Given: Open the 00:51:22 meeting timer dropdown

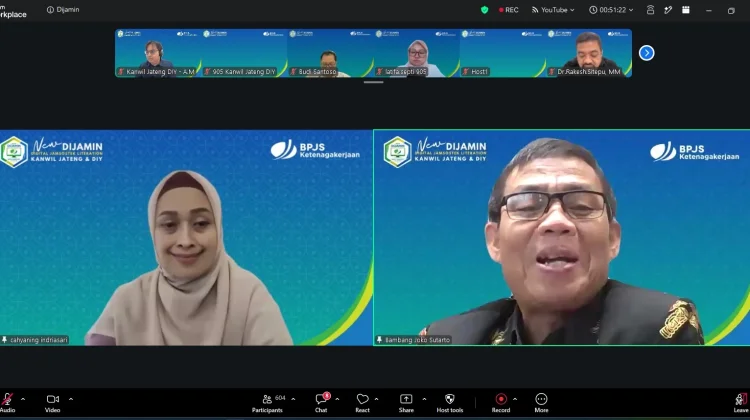Looking at the screenshot, I should coord(611,10).
